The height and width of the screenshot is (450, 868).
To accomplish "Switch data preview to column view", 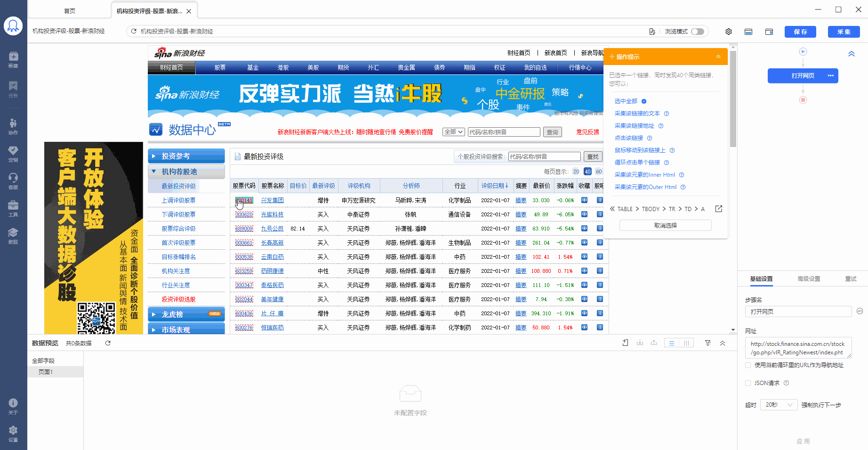I will pos(686,343).
